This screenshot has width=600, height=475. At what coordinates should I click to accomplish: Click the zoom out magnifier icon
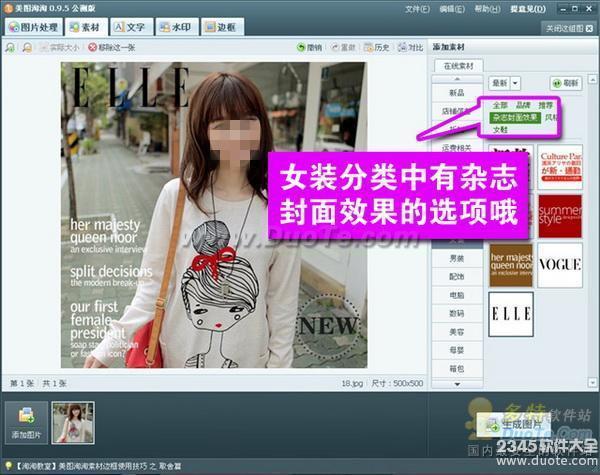27,47
